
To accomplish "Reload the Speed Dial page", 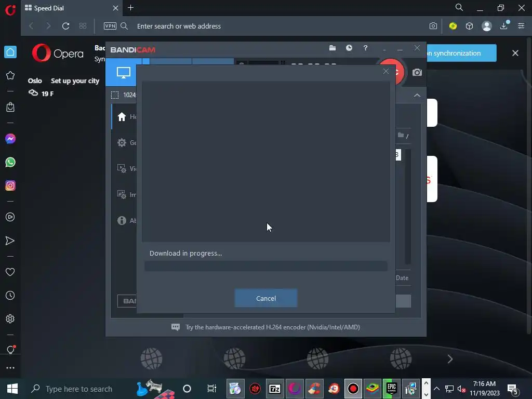I will [x=65, y=26].
